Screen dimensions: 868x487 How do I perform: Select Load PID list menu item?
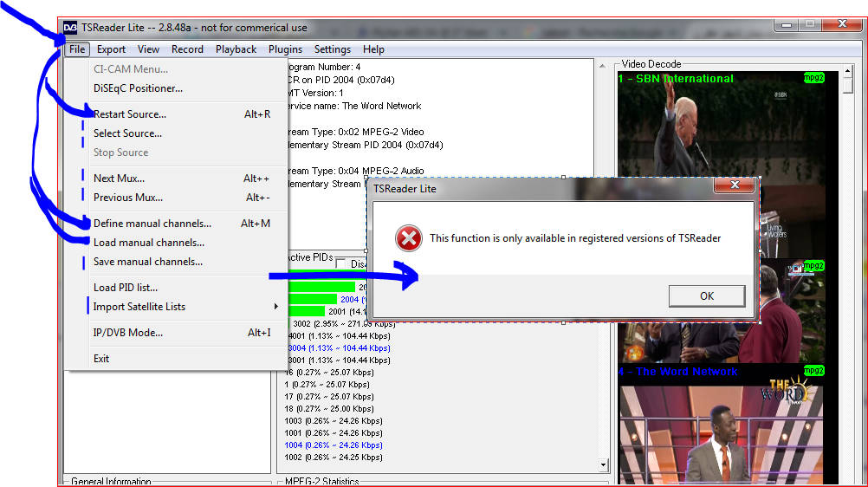coord(126,288)
